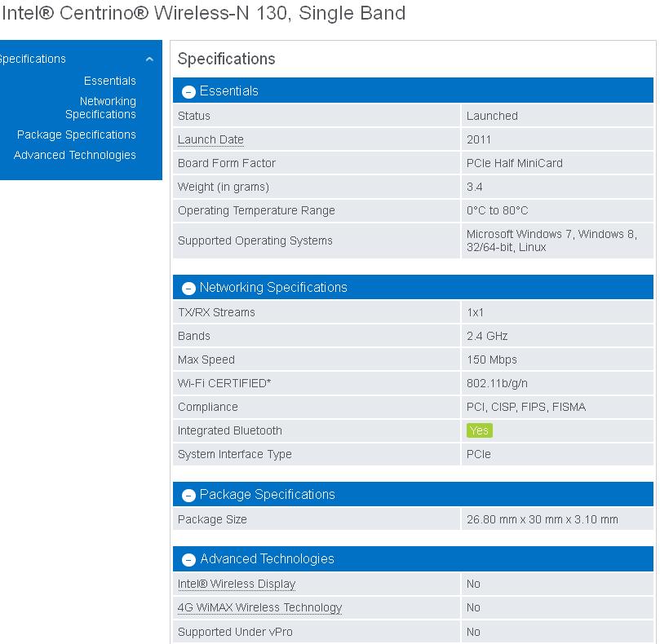The height and width of the screenshot is (644, 660).
Task: Click the Supported Operating Systems label
Action: tap(255, 240)
